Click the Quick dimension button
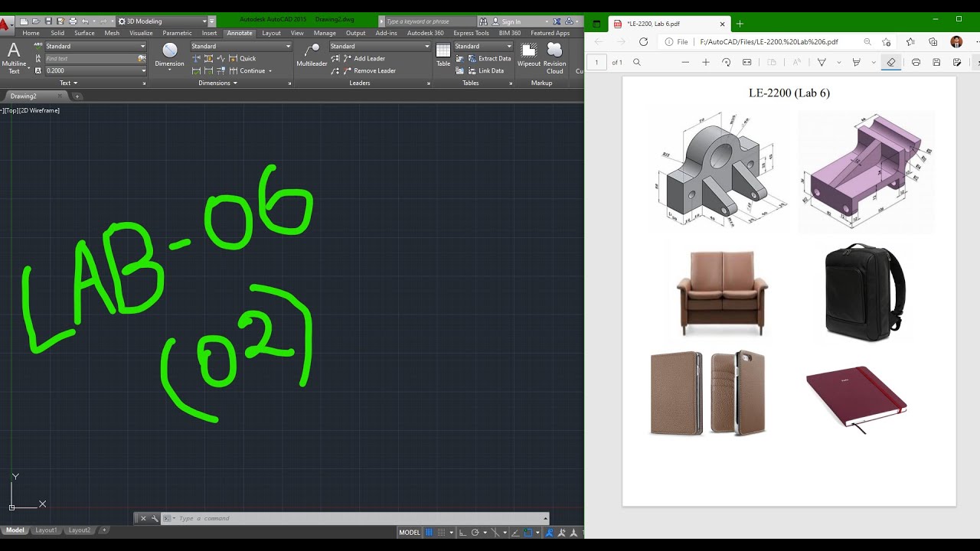This screenshot has width=980, height=551. 243,58
